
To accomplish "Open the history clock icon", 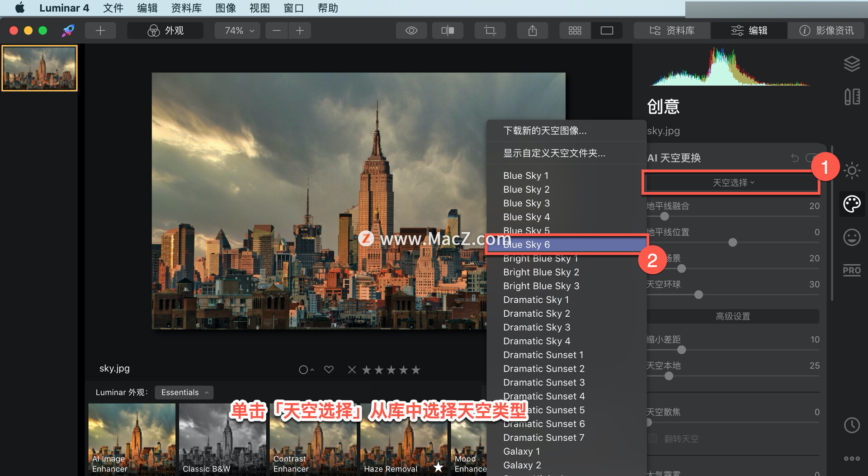I will click(852, 425).
